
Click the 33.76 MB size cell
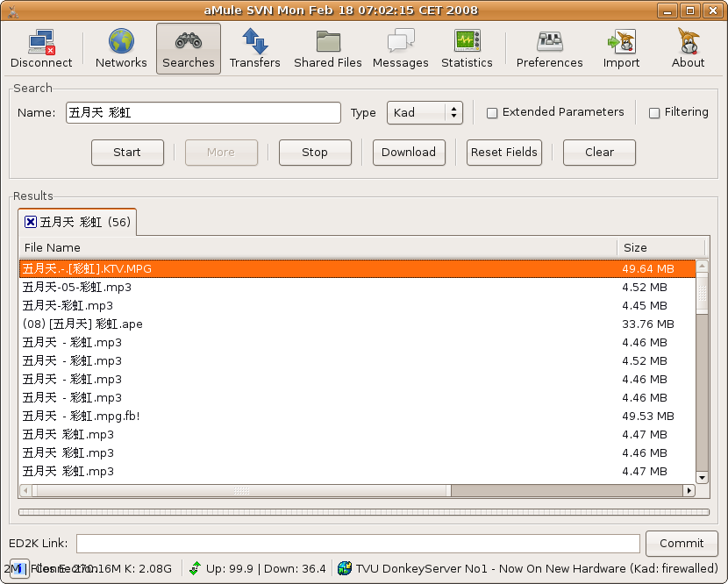[x=647, y=324]
